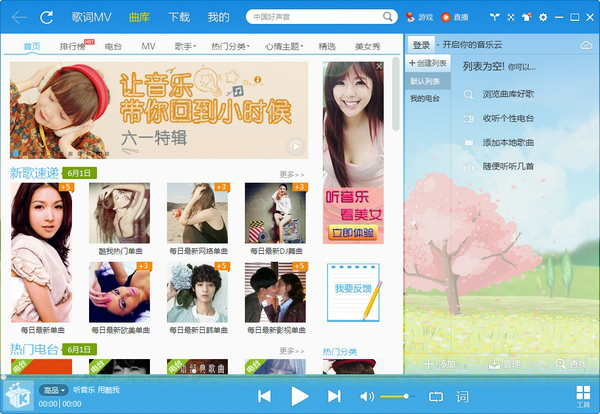Viewport: 600px width, 414px height.
Task: Open the 工具 tools grid
Action: click(583, 396)
